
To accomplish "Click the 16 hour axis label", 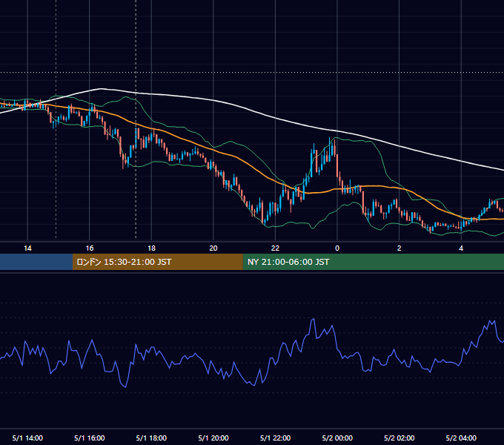I will coord(90,248).
